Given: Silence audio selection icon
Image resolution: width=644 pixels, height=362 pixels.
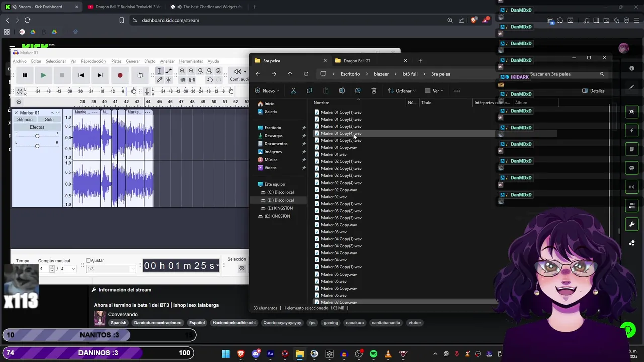Looking at the screenshot, I should pos(191,80).
